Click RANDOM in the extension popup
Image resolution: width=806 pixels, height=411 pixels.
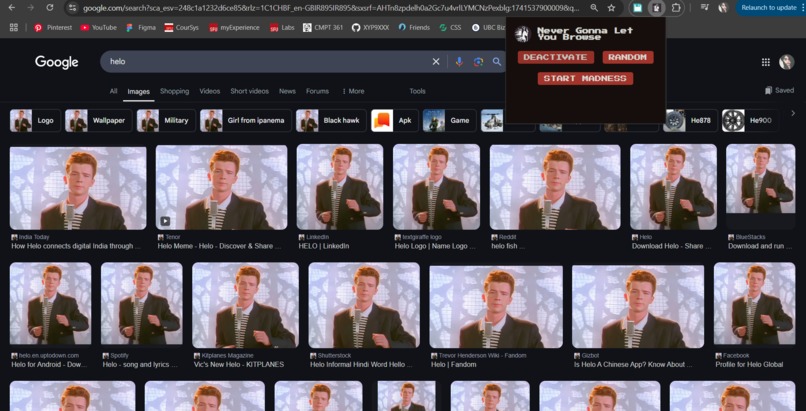coord(628,58)
